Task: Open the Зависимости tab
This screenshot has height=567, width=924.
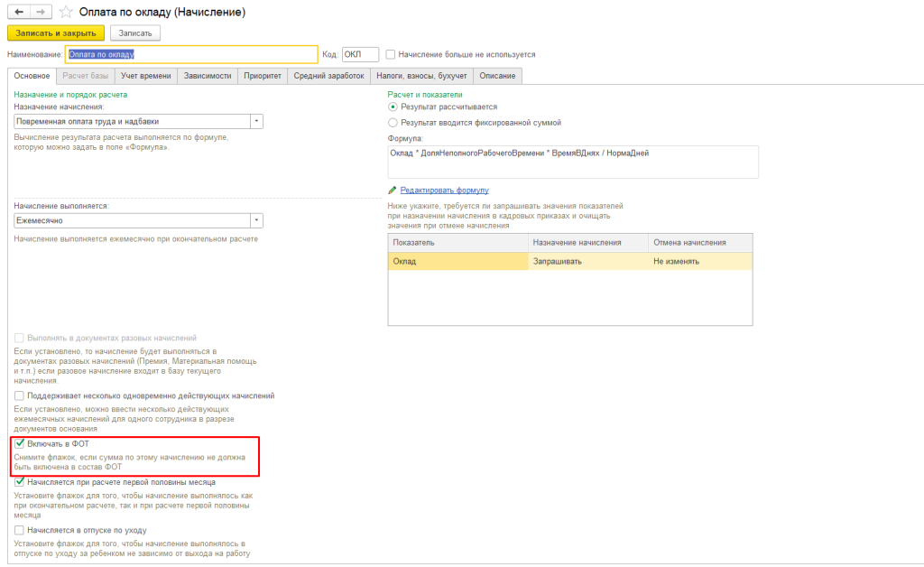Action: pyautogui.click(x=208, y=76)
